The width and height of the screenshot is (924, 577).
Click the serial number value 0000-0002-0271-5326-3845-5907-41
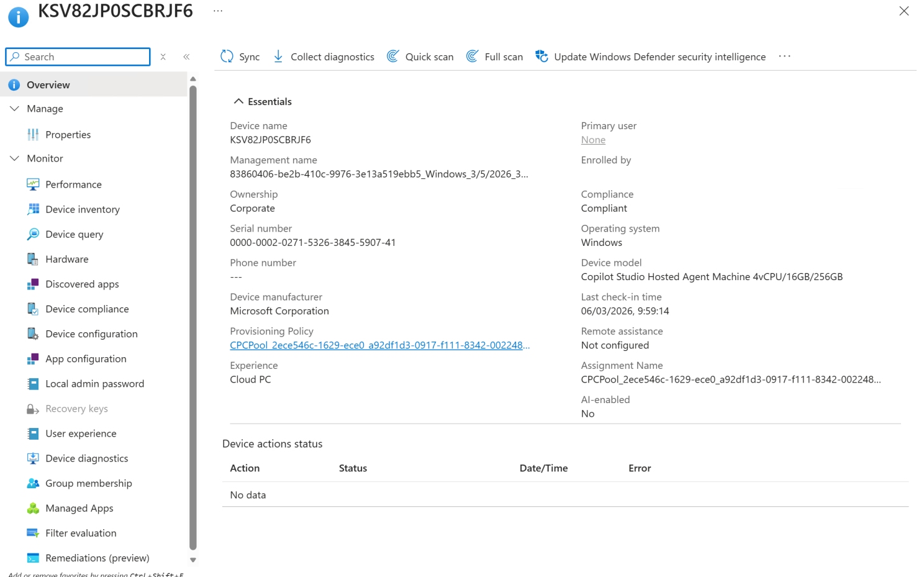pos(313,243)
